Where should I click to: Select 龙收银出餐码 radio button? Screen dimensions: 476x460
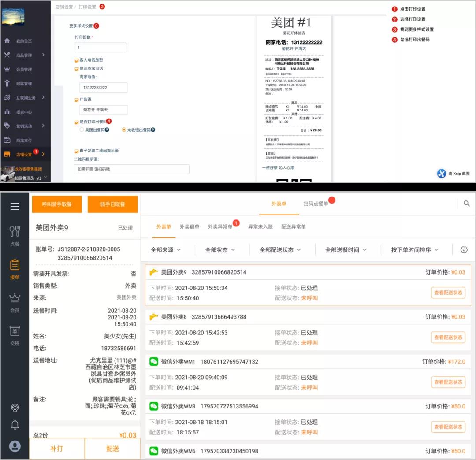click(124, 130)
